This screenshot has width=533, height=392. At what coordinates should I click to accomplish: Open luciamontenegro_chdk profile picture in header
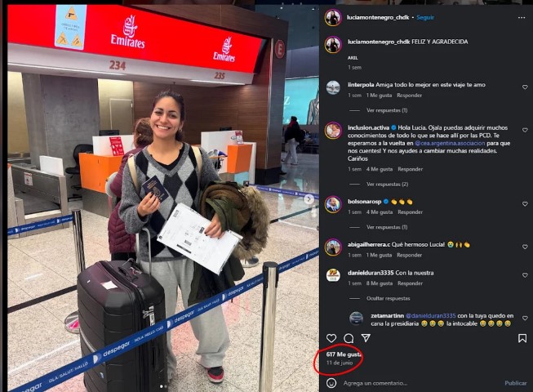[x=333, y=18]
